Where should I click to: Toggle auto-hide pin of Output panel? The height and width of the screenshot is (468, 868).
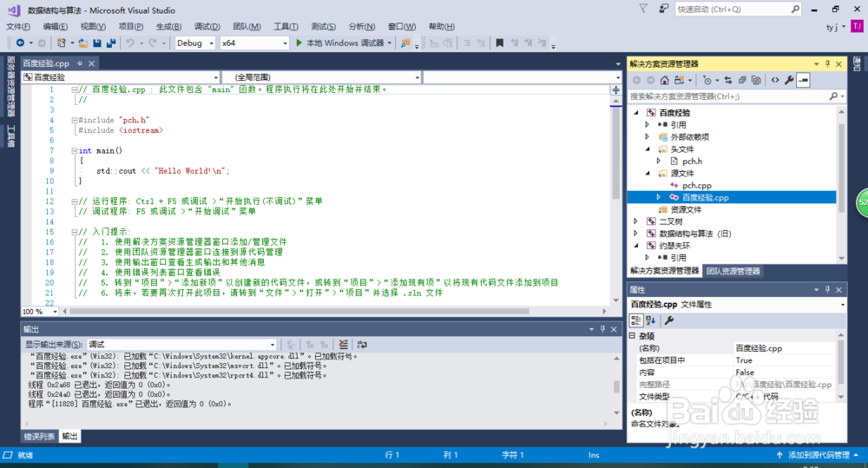pyautogui.click(x=603, y=329)
